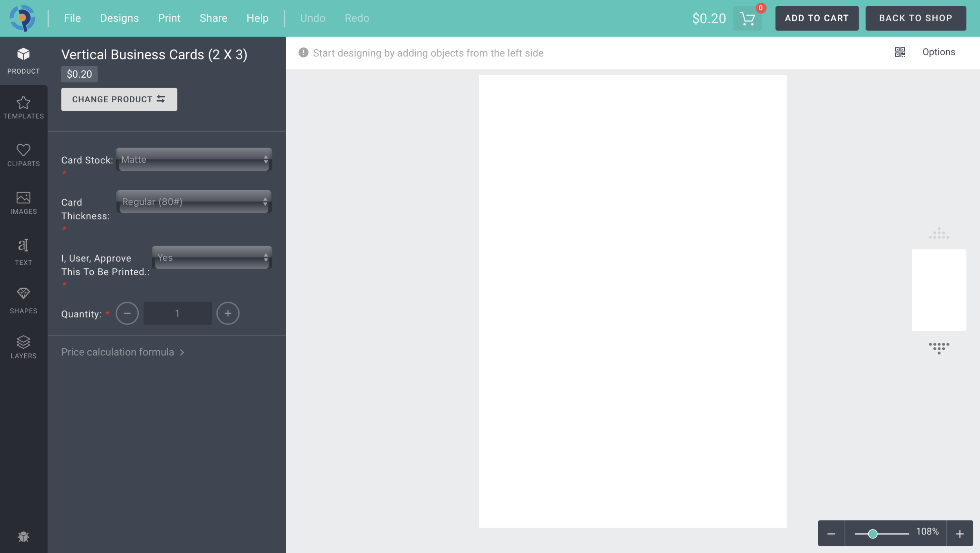Open the Designs menu

coord(119,18)
